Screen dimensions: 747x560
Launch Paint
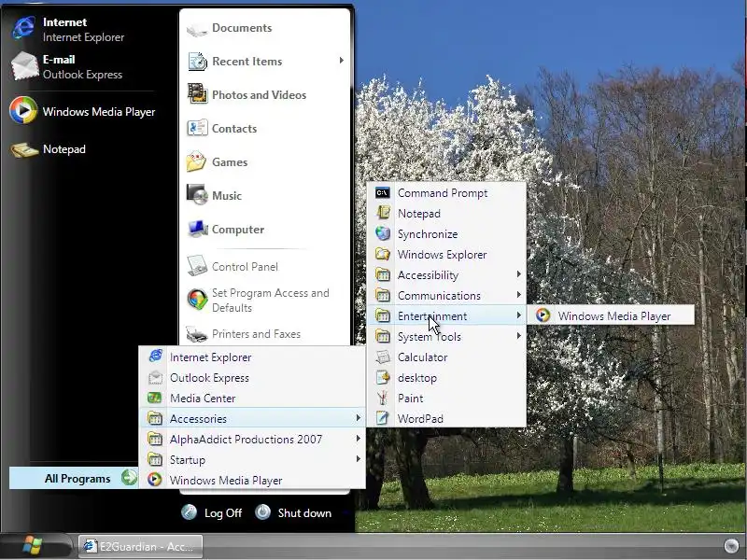pos(446,399)
